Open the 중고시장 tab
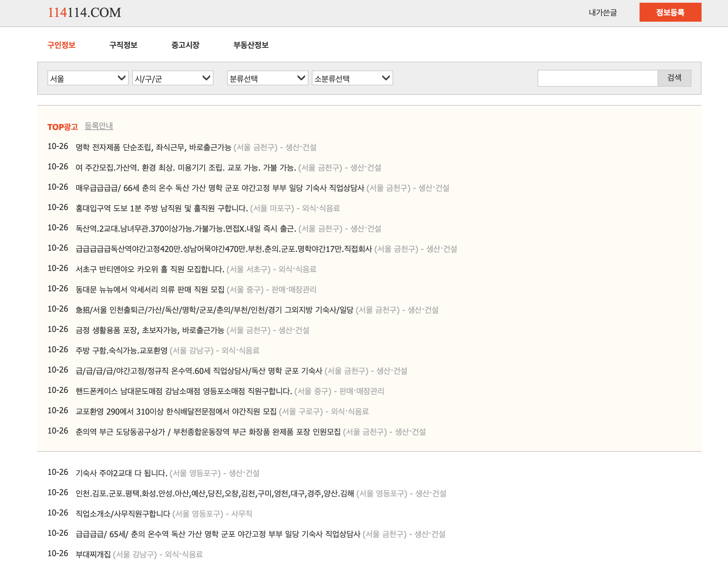The height and width of the screenshot is (567, 728). (x=185, y=45)
